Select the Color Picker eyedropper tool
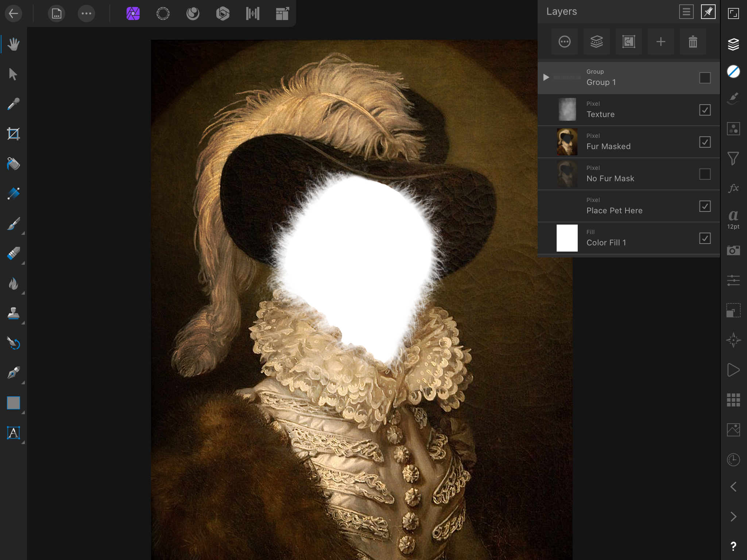747x560 pixels. point(13,104)
